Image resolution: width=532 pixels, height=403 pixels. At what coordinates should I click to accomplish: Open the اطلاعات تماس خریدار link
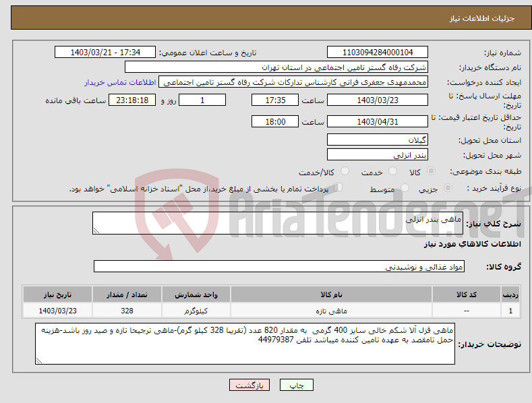tap(120, 82)
